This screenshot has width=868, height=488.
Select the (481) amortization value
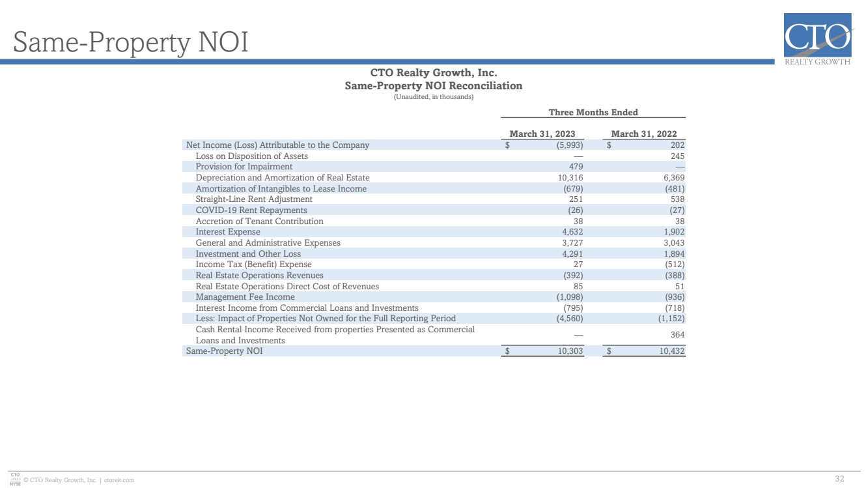click(675, 189)
